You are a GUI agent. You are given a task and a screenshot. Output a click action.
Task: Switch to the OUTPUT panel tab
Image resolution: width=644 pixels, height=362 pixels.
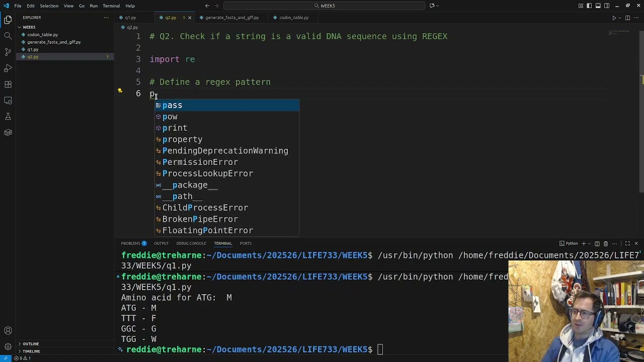[161, 243]
